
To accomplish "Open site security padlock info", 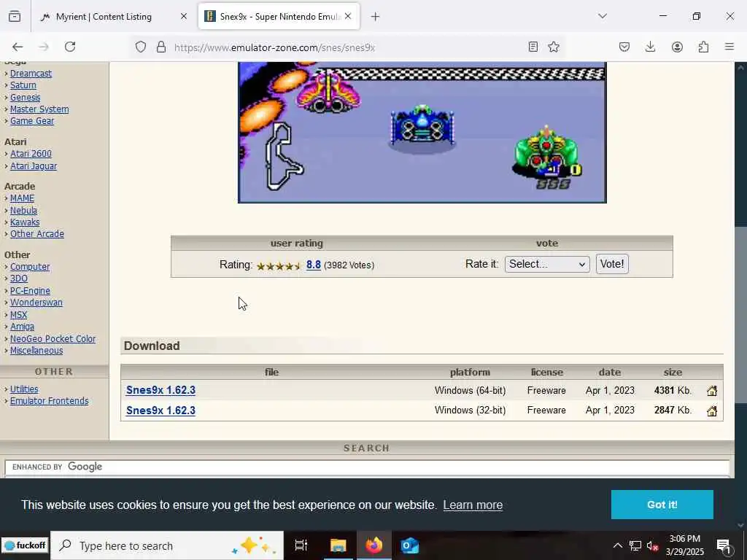I will coord(161,47).
